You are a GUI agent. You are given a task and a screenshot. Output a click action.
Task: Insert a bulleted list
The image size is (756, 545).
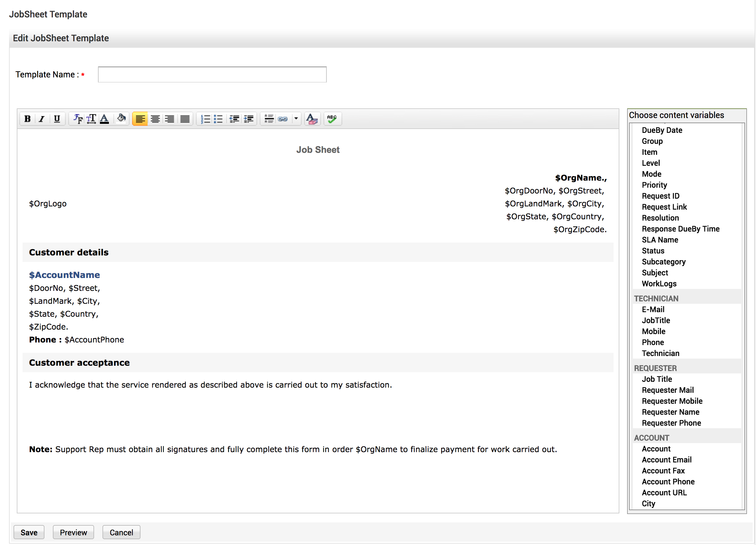pos(218,119)
